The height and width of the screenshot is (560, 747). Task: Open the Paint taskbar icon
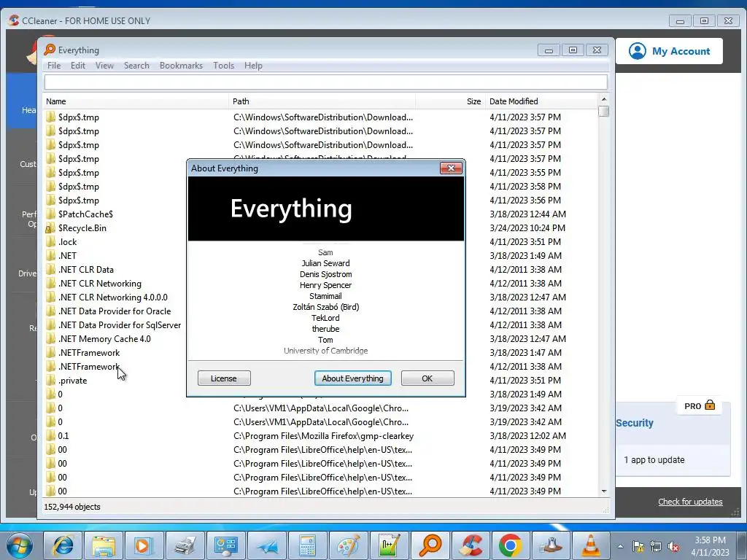coord(348,545)
